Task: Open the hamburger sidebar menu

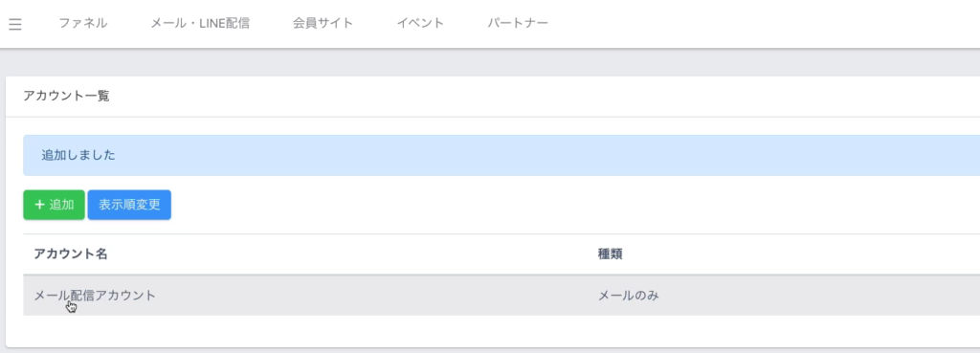Action: click(15, 24)
